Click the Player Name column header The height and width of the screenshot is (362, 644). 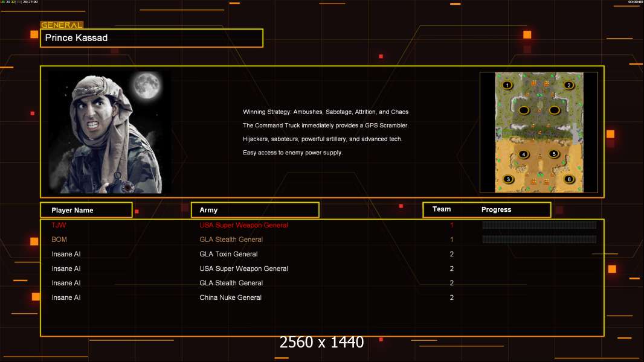pos(86,210)
